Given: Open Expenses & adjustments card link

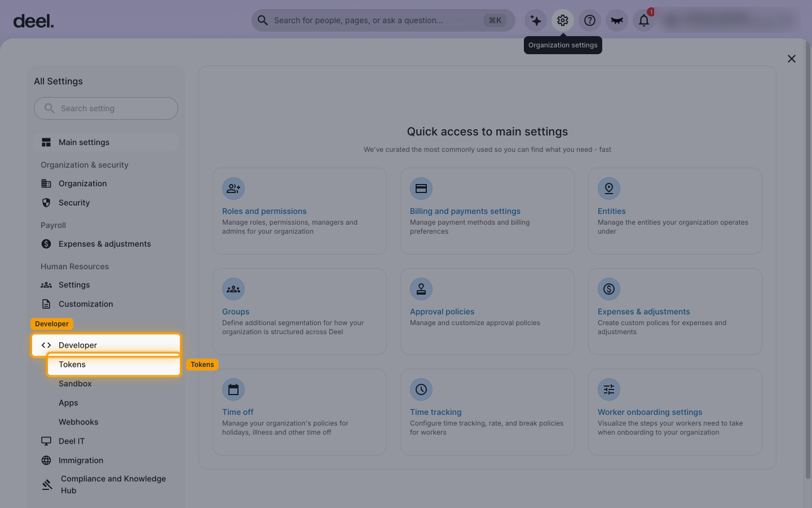Looking at the screenshot, I should tap(644, 312).
